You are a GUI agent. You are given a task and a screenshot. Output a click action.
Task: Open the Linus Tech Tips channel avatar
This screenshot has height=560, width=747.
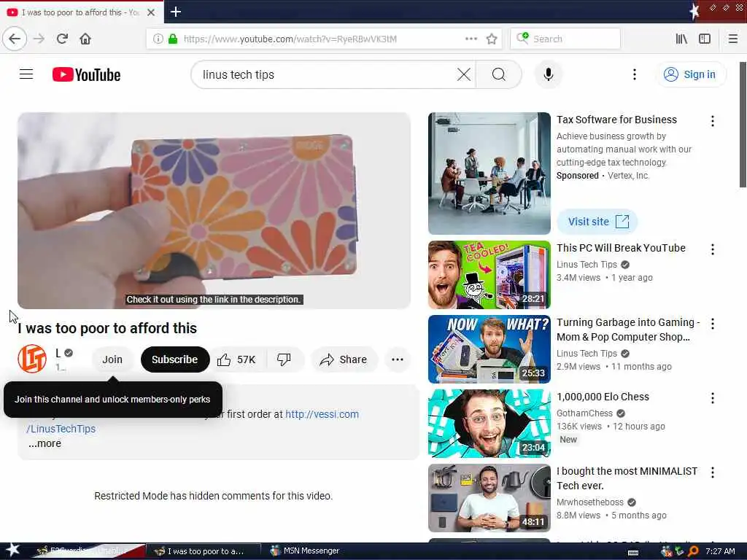(32, 359)
